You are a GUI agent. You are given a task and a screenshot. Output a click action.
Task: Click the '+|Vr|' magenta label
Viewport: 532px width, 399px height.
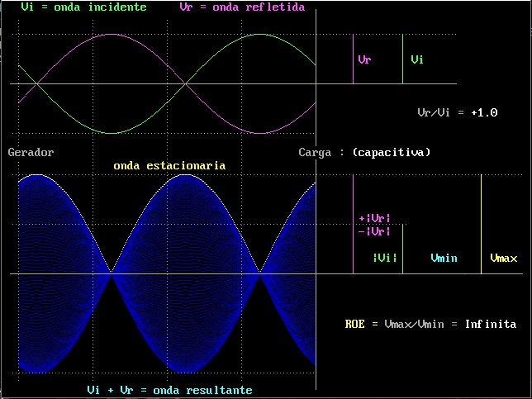[x=374, y=218]
